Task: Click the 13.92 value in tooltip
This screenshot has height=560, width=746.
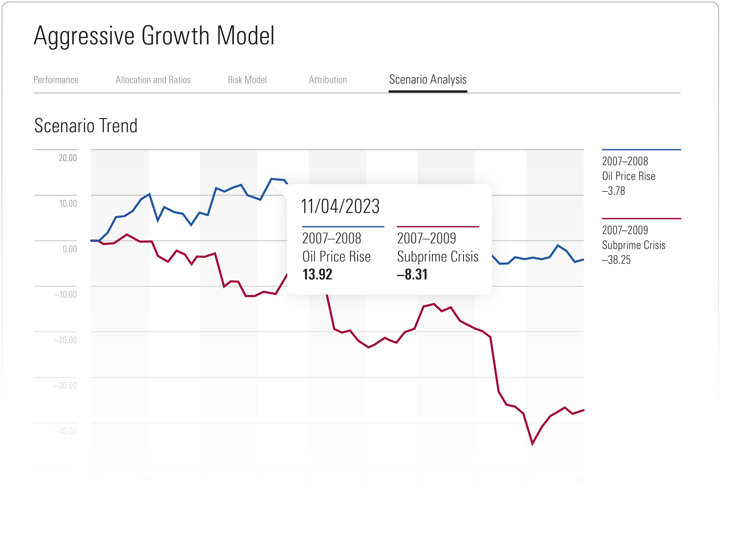Action: pyautogui.click(x=317, y=274)
